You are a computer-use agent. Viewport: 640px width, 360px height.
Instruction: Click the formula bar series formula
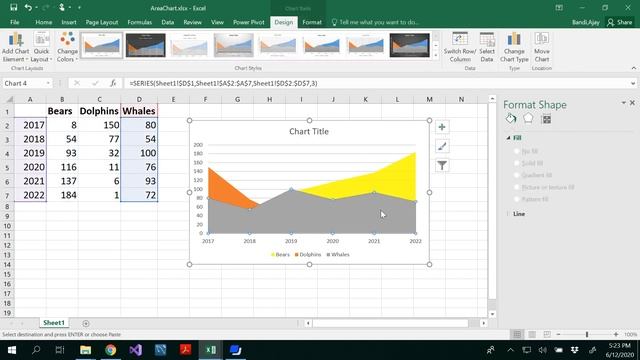click(x=223, y=83)
